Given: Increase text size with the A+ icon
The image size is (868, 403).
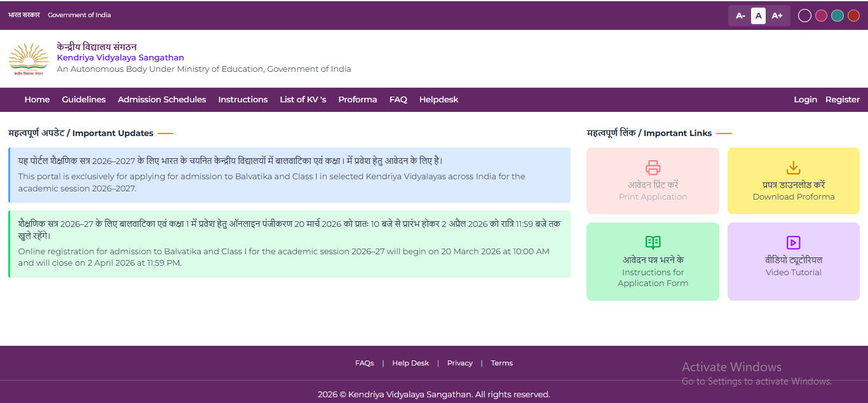Looking at the screenshot, I should (x=777, y=15).
